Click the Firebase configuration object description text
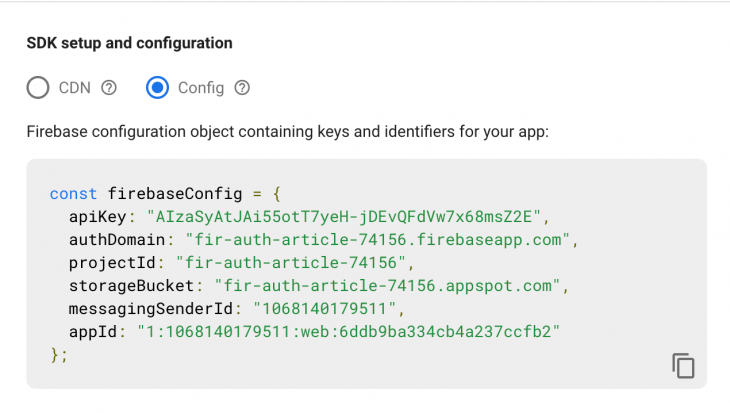 coord(288,132)
